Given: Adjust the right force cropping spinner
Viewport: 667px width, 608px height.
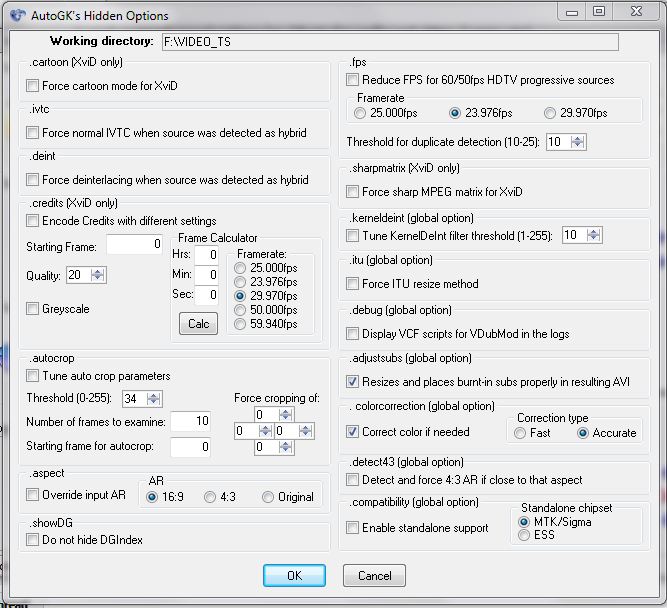Looking at the screenshot, I should coord(305,431).
